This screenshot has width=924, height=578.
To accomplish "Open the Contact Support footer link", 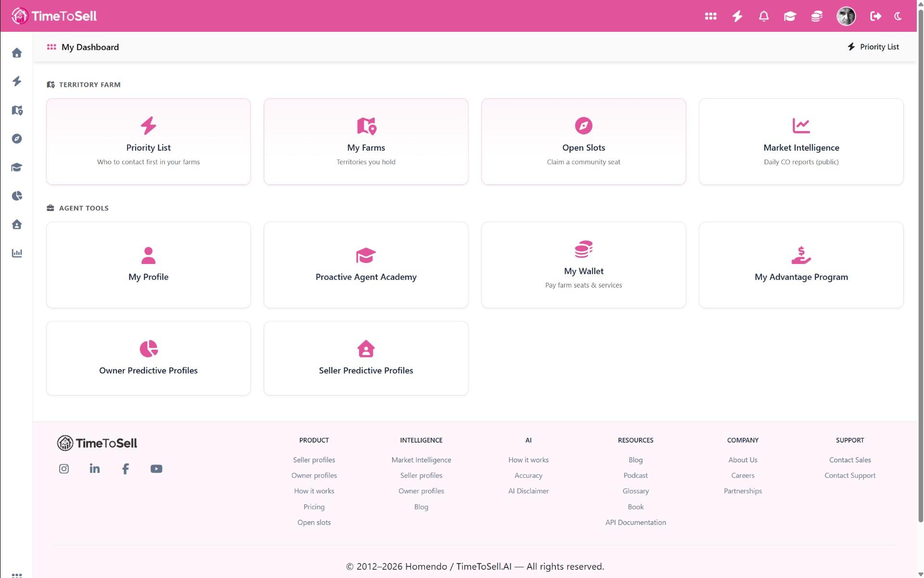I will 850,475.
